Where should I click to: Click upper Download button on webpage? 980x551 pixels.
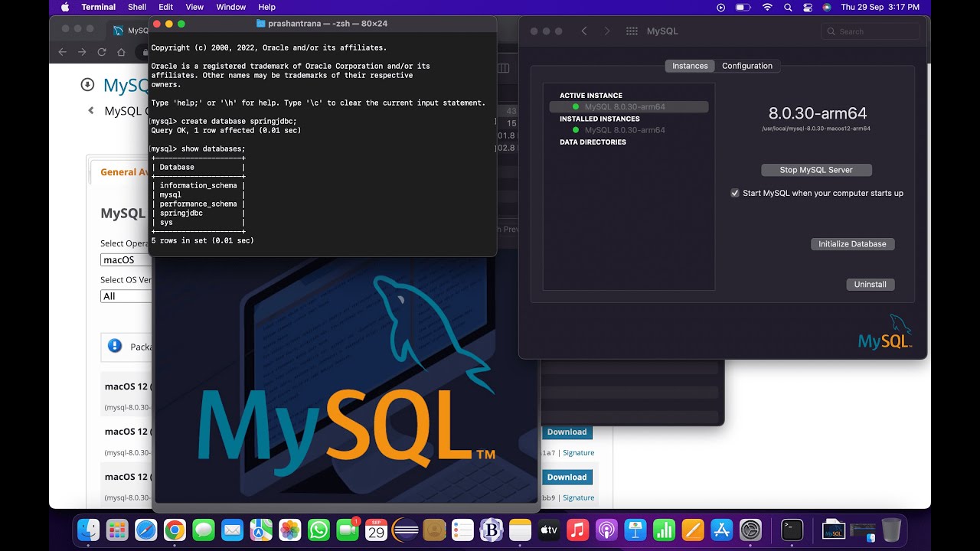tap(567, 432)
